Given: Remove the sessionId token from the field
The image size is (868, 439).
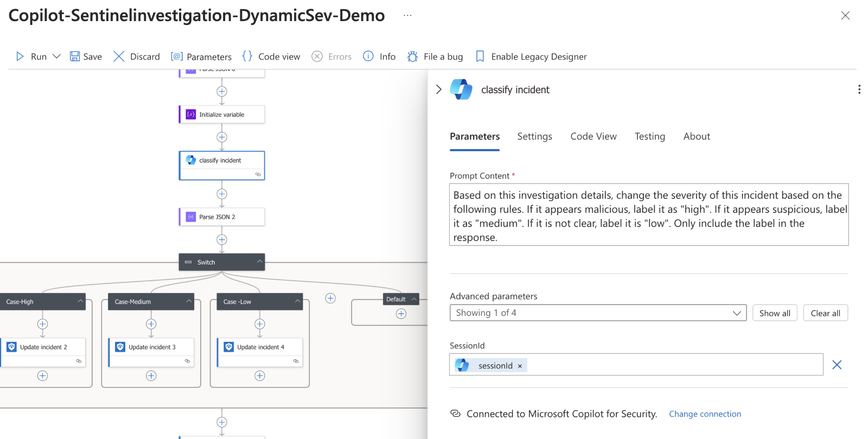Looking at the screenshot, I should pyautogui.click(x=520, y=366).
